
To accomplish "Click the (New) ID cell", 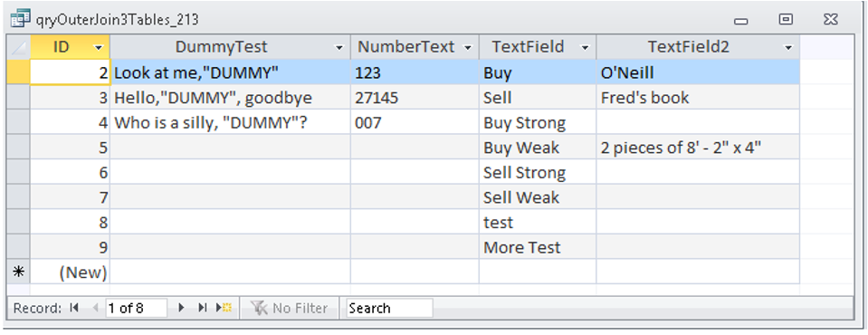I will pyautogui.click(x=70, y=272).
